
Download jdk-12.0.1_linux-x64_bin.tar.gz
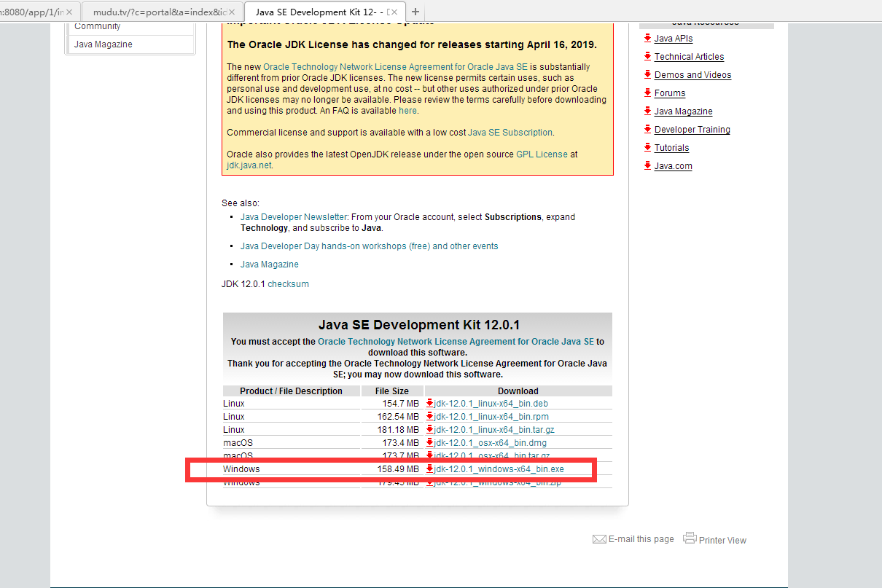coord(494,429)
